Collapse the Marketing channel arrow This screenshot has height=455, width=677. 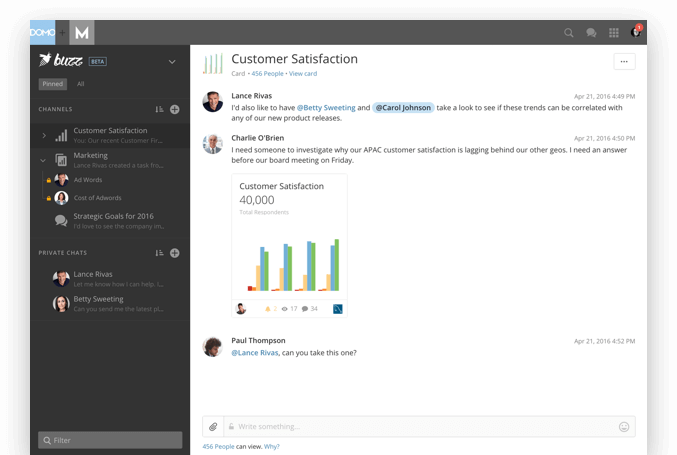click(43, 160)
